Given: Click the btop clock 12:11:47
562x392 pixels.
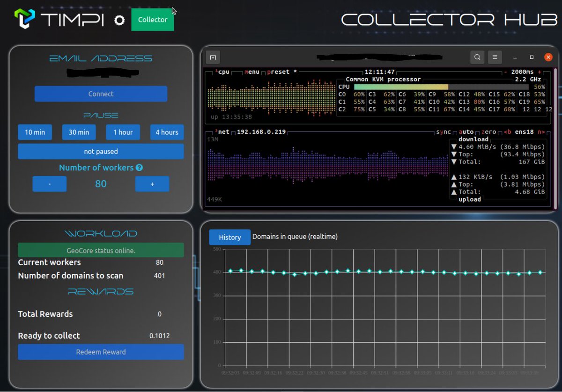Looking at the screenshot, I should (379, 73).
